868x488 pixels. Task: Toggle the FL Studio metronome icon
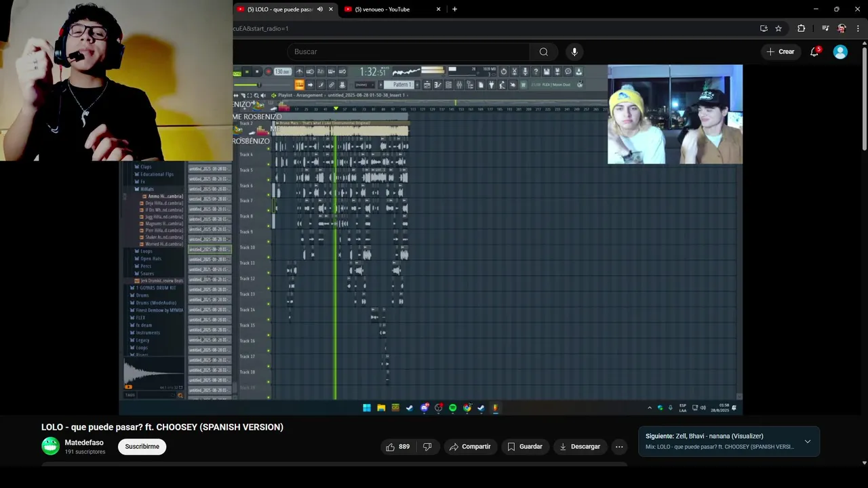point(300,71)
